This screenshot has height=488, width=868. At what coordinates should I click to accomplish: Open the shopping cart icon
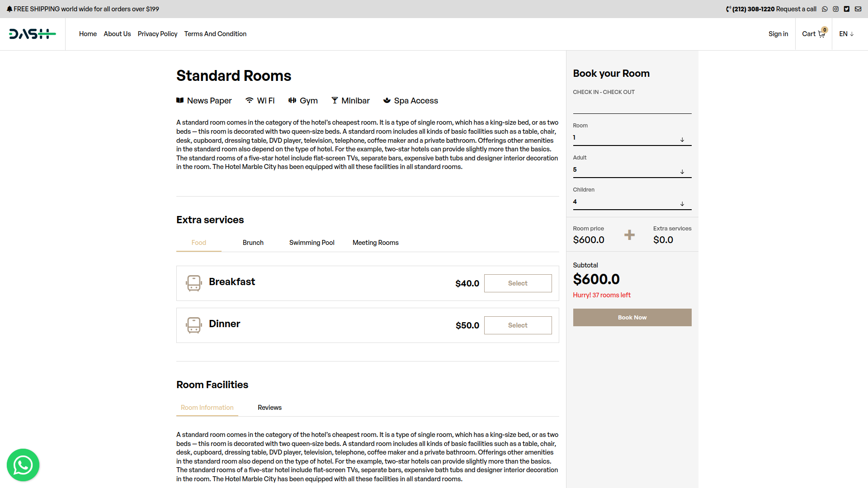(x=821, y=34)
